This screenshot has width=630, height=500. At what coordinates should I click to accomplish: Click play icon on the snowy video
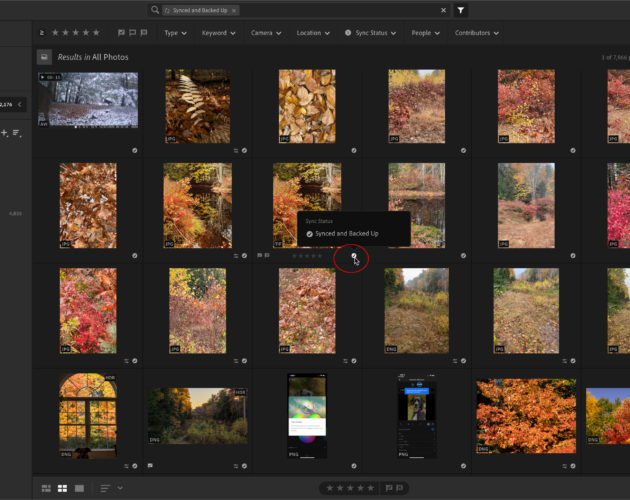[x=42, y=77]
